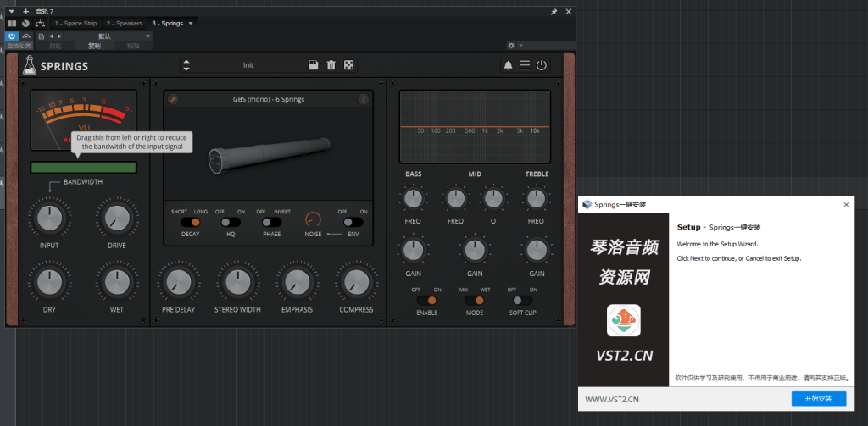868x426 pixels.
Task: Click the plugin power bypass icon
Action: pyautogui.click(x=542, y=65)
